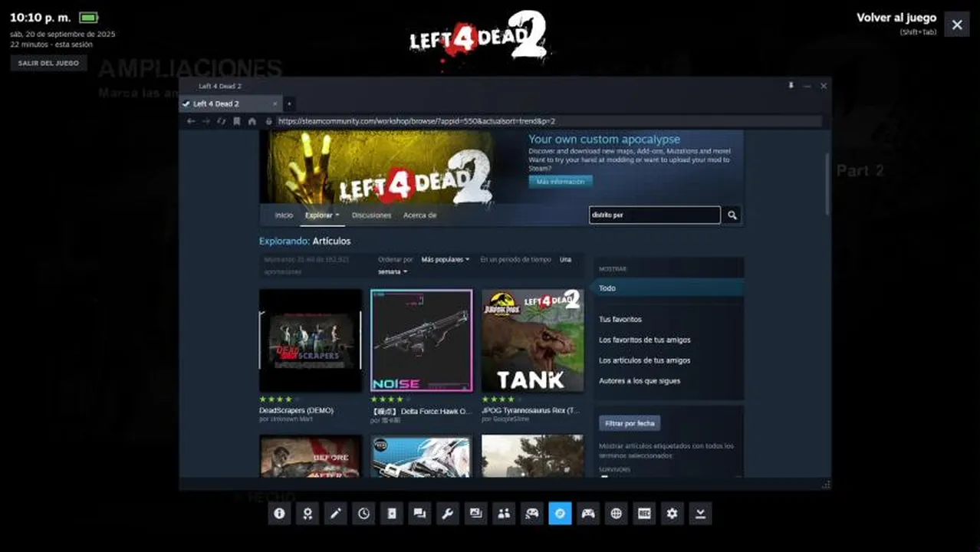Image resolution: width=980 pixels, height=552 pixels.
Task: Click the SALIR DEL JUEGO button
Action: point(48,63)
